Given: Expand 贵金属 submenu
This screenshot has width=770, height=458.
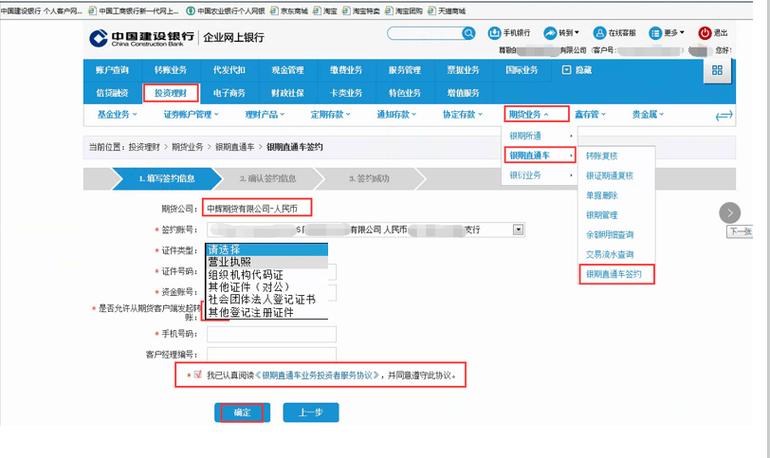Looking at the screenshot, I should click(648, 114).
